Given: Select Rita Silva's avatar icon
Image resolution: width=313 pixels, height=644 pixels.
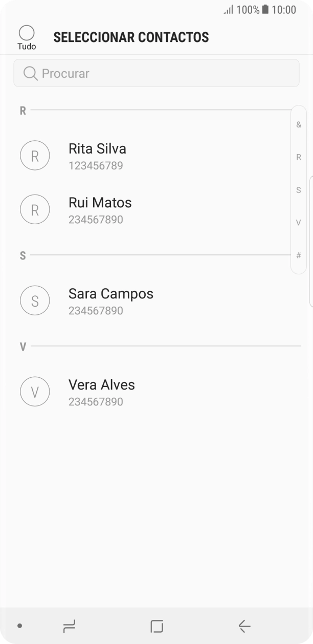Looking at the screenshot, I should coord(35,155).
